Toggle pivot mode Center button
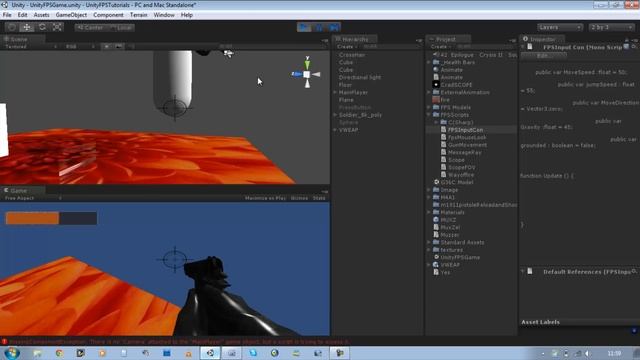Viewport: 640px width, 360px height. click(x=91, y=28)
